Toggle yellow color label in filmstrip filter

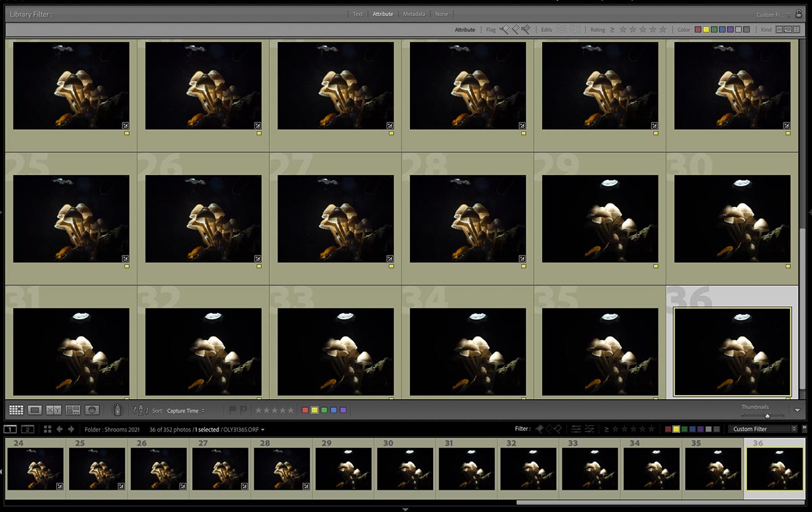(x=676, y=429)
